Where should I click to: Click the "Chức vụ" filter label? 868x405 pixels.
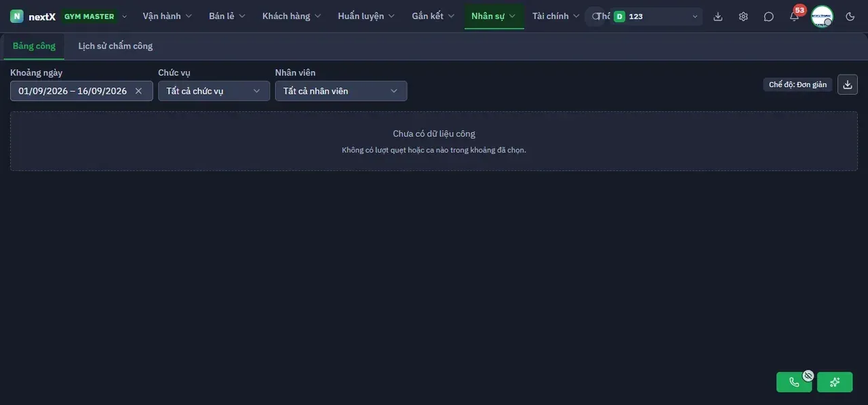(x=174, y=73)
